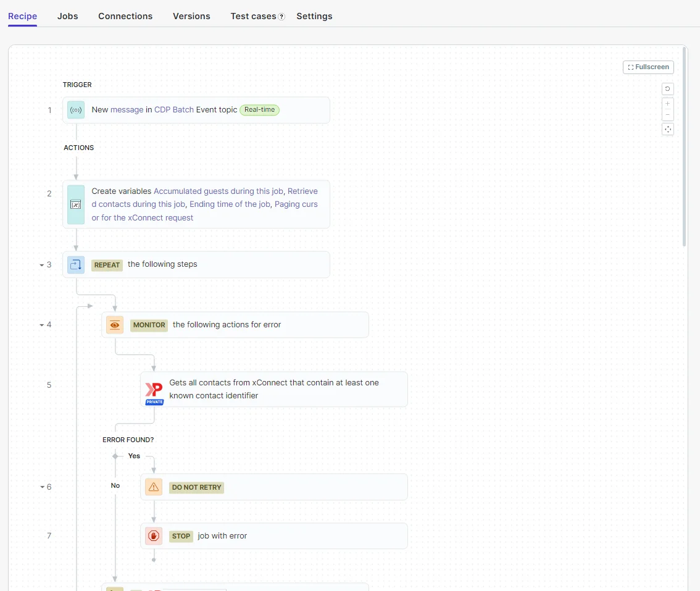The width and height of the screenshot is (700, 591).
Task: Click the ERROR FOUND? label
Action: 128,440
